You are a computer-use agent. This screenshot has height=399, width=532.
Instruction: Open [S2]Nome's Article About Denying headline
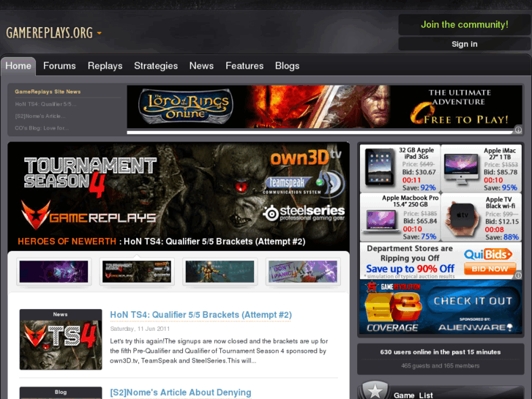[181, 392]
